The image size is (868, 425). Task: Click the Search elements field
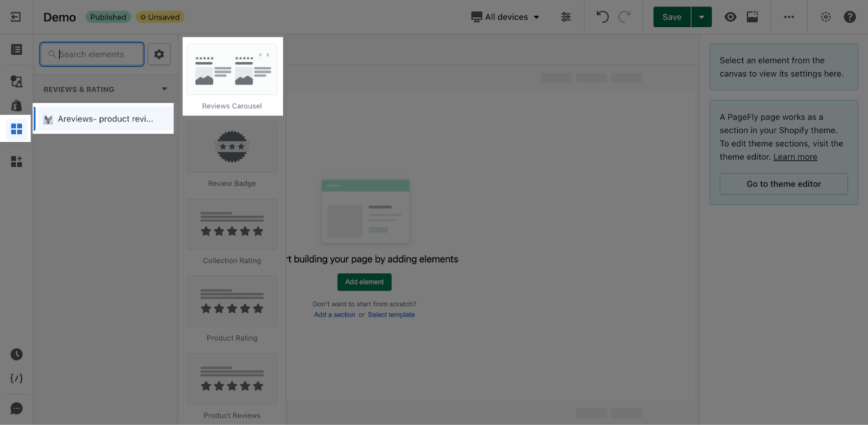click(x=92, y=54)
